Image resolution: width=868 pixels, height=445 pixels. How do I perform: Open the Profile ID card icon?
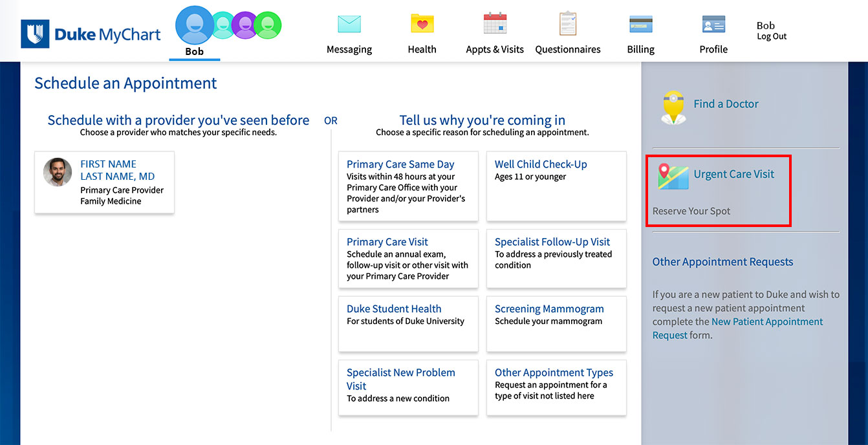tap(714, 24)
